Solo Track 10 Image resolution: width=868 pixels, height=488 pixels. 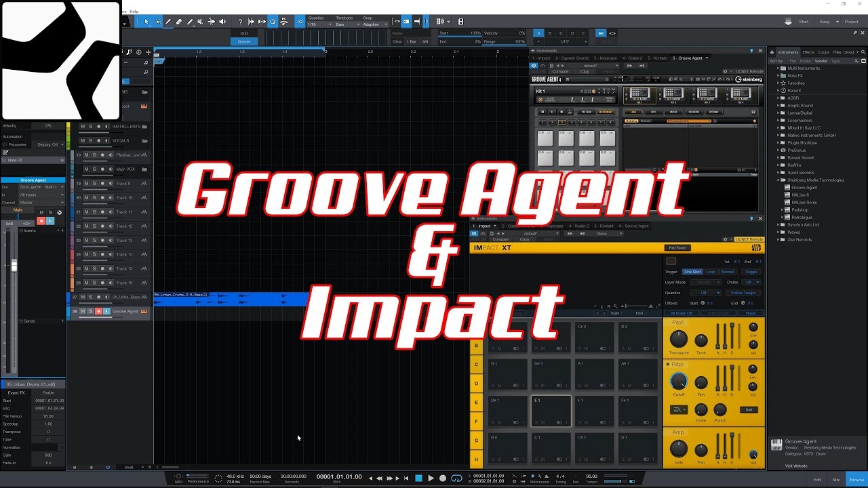click(x=94, y=198)
